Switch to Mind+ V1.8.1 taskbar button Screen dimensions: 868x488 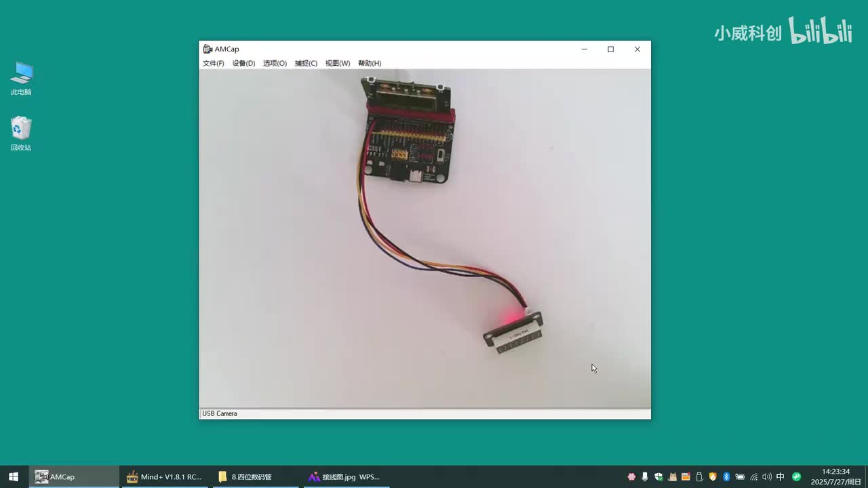(165, 476)
